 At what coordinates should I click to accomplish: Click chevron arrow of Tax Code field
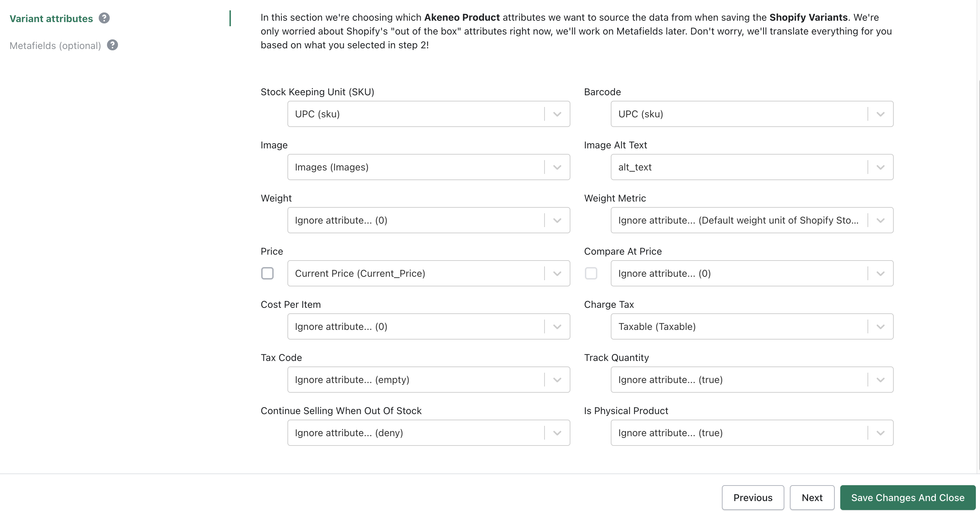(557, 380)
